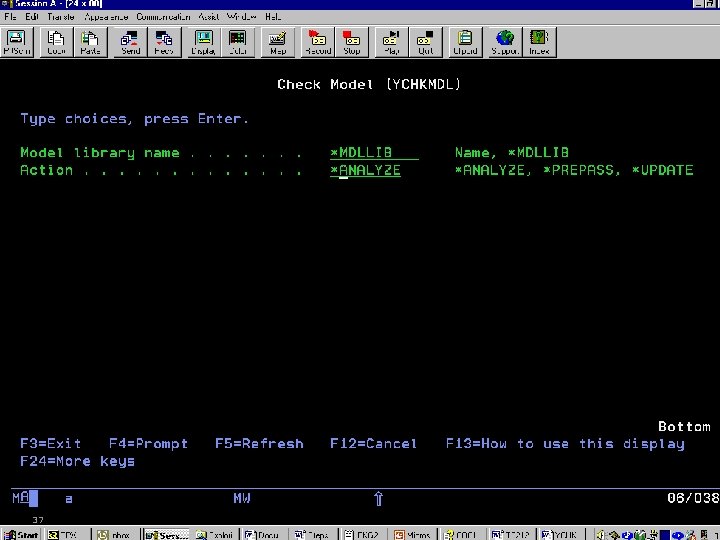Switch to the Micros taskbar button
The image size is (720, 540).
pos(413,534)
